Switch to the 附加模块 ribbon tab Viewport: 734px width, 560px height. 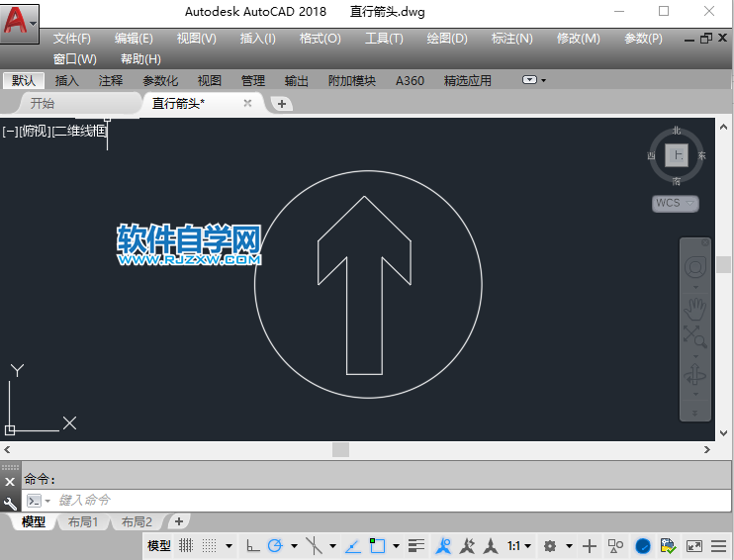point(352,80)
